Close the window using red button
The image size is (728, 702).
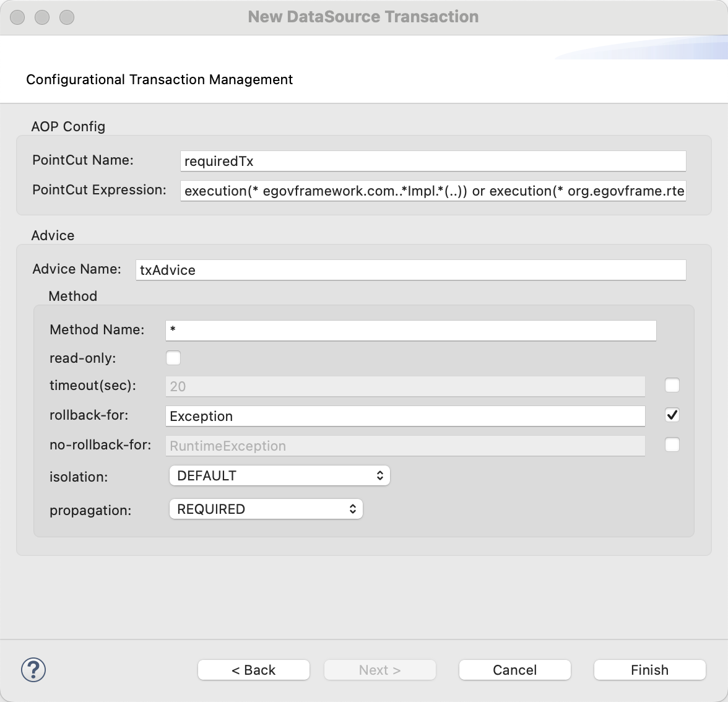pos(17,17)
